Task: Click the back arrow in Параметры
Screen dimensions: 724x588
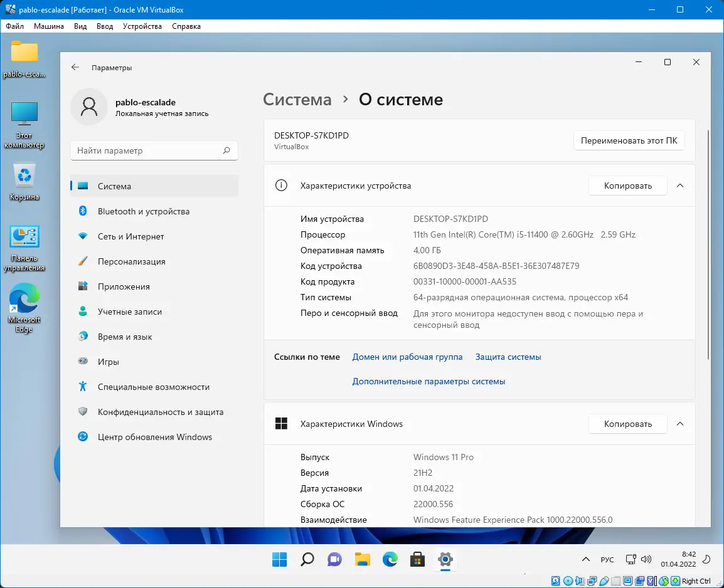Action: pyautogui.click(x=75, y=67)
